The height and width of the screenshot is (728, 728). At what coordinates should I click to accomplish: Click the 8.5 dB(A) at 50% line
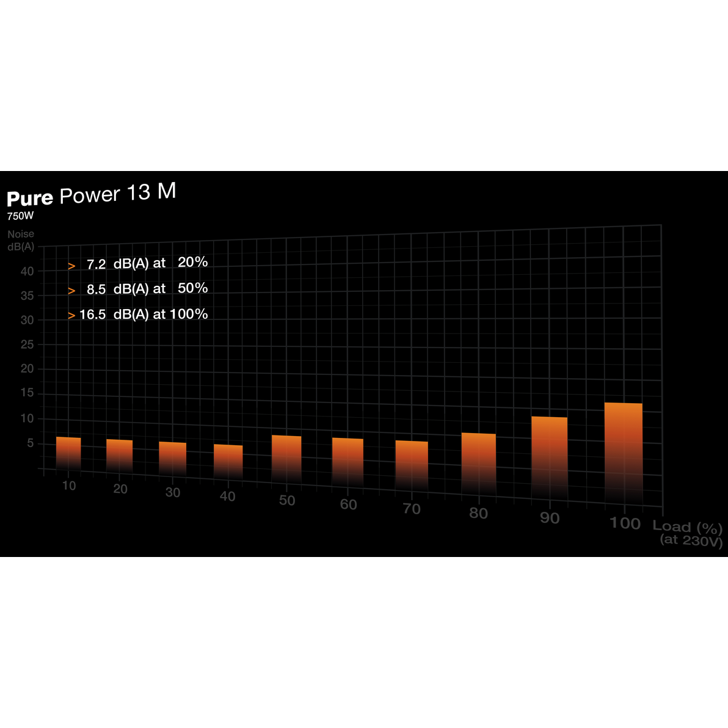(147, 288)
